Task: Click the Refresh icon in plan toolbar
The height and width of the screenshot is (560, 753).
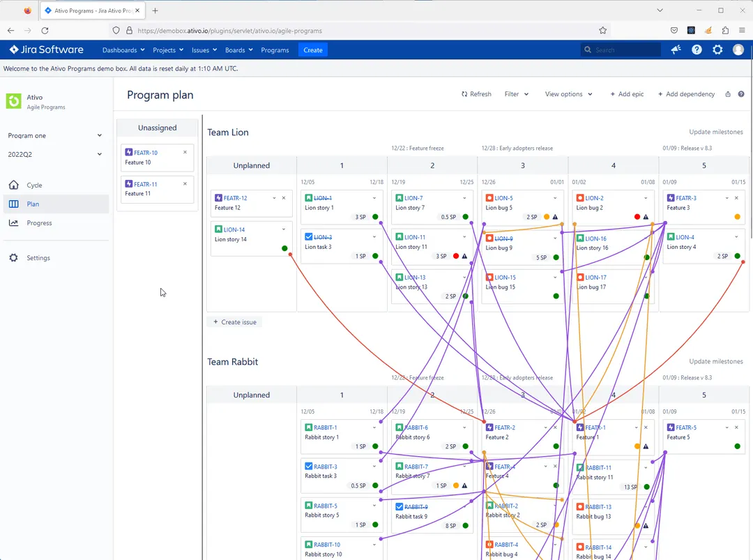Action: (x=464, y=94)
